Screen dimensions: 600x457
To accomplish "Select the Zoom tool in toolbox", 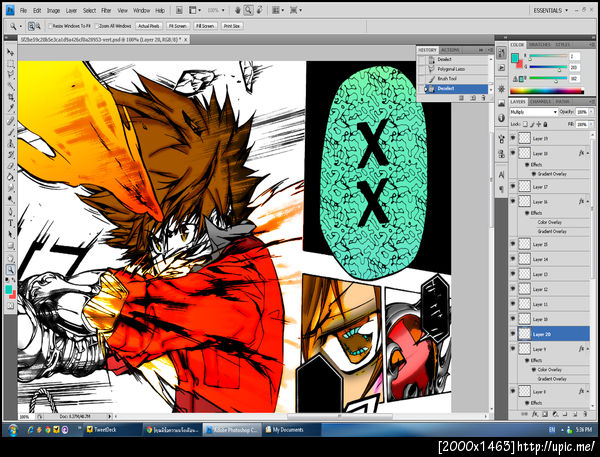I will point(10,269).
